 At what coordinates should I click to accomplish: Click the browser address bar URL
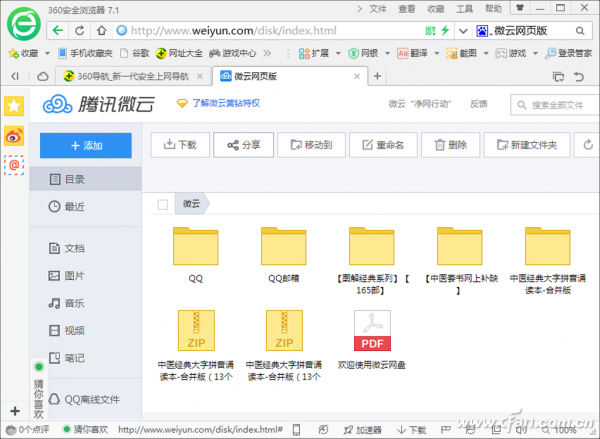tap(233, 31)
